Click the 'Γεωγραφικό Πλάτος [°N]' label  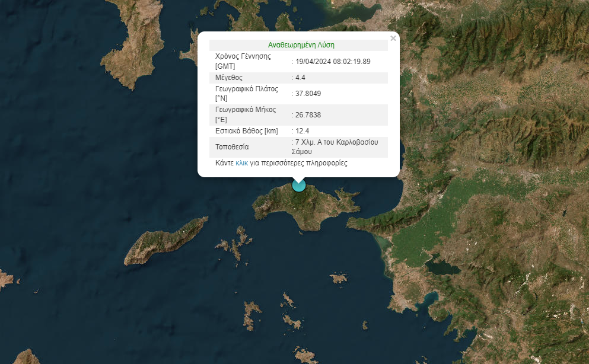pyautogui.click(x=246, y=94)
